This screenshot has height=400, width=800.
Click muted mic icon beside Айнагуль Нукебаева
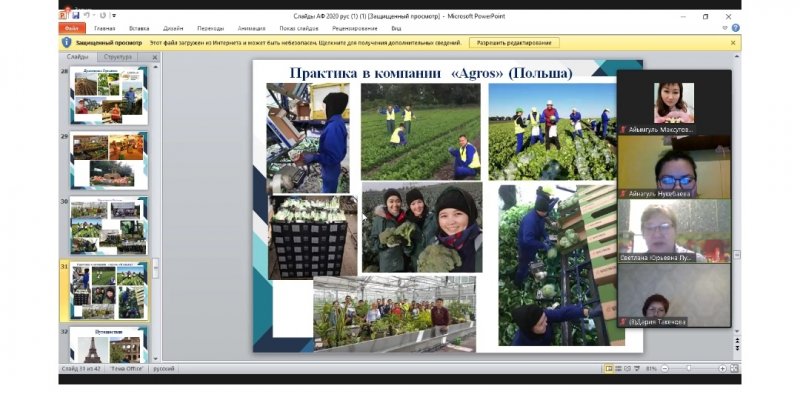(623, 194)
